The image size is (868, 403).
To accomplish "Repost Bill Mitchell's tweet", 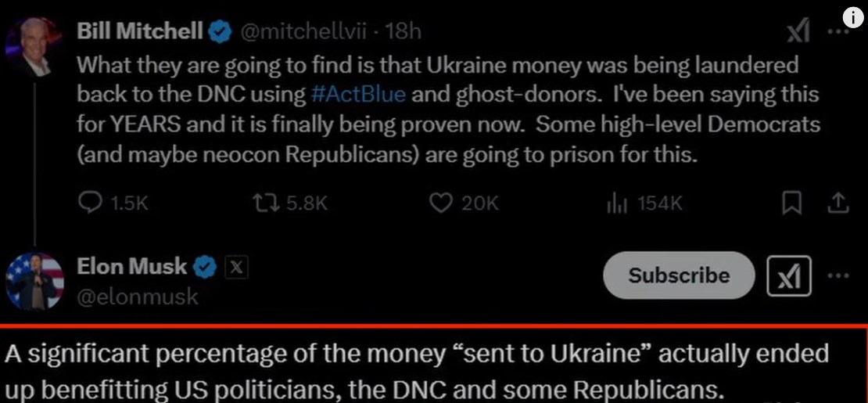I will point(265,203).
